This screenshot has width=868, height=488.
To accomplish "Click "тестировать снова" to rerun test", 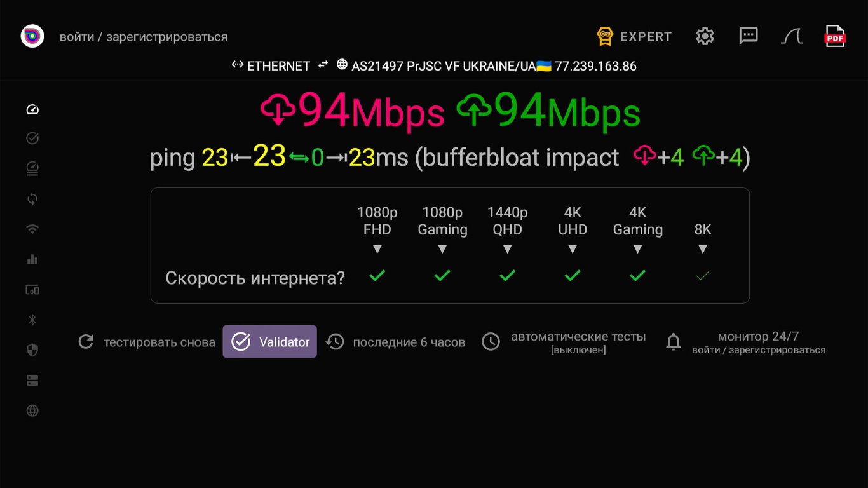I will click(x=147, y=342).
